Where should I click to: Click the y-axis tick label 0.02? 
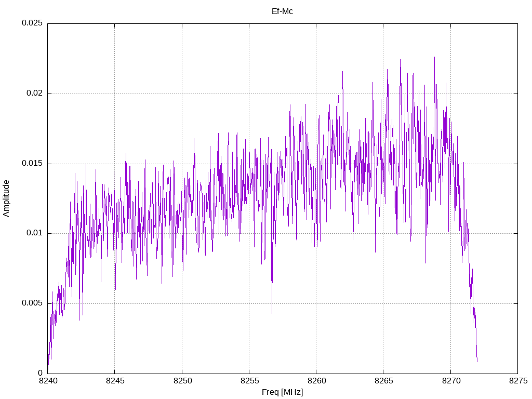coord(35,94)
